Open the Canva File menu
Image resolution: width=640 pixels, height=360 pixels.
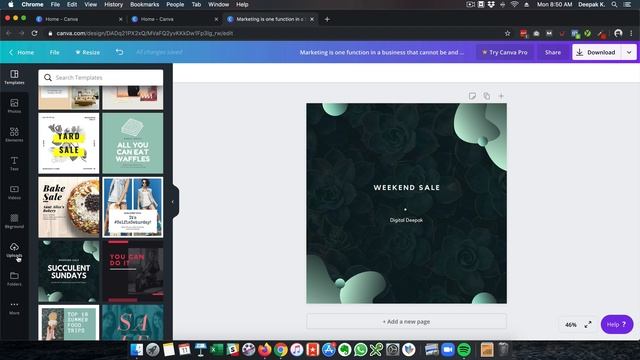(54, 52)
